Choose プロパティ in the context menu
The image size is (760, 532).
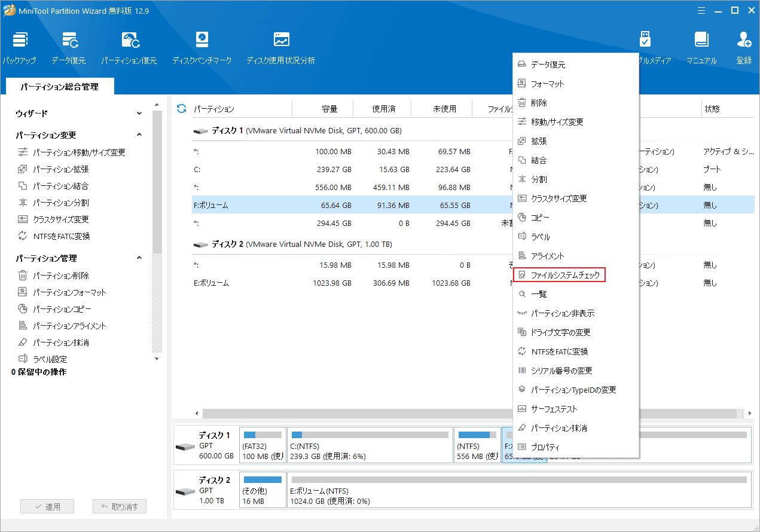576,447
